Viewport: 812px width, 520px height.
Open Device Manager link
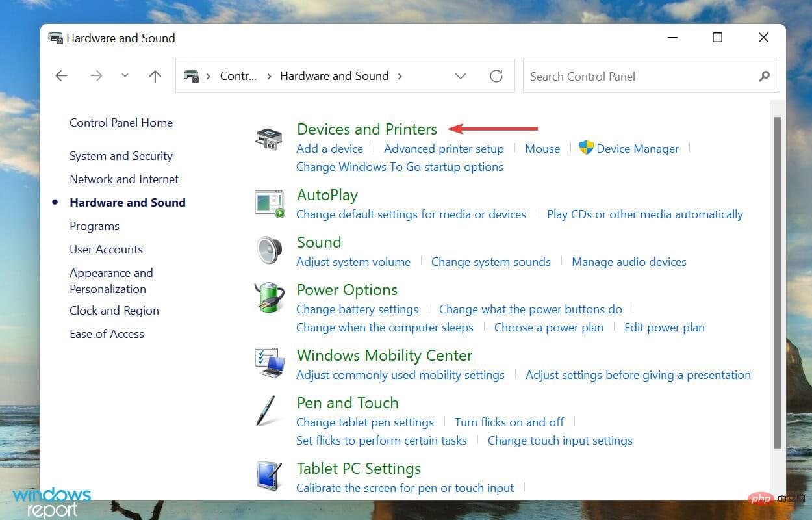[x=638, y=148]
